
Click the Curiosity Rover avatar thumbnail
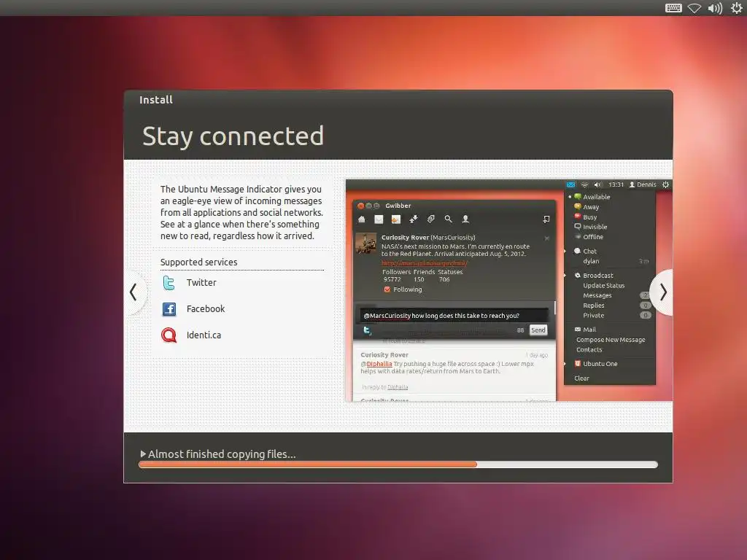tap(366, 244)
